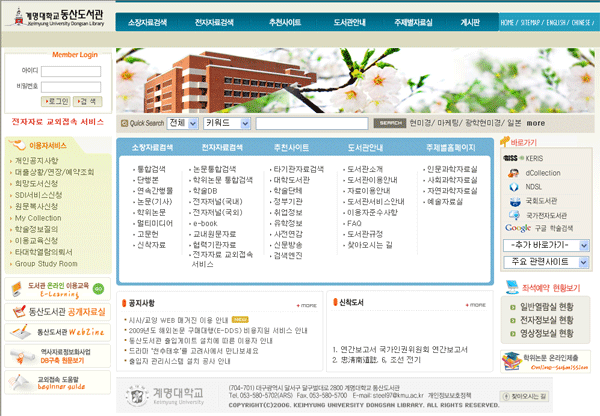
Task: Open 전자자료 교외접속 서비스 red link
Action: coord(58,122)
